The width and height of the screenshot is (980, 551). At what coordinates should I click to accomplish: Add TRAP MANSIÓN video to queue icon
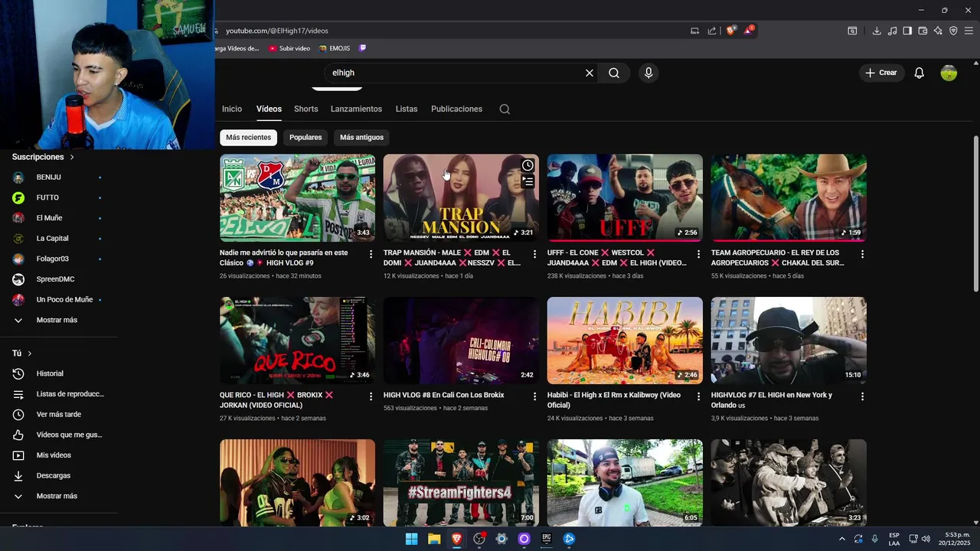(528, 181)
